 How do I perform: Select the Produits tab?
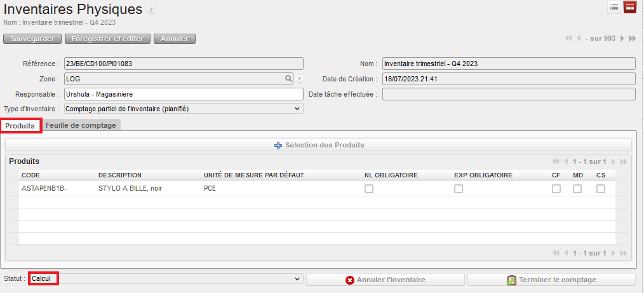[x=20, y=126]
